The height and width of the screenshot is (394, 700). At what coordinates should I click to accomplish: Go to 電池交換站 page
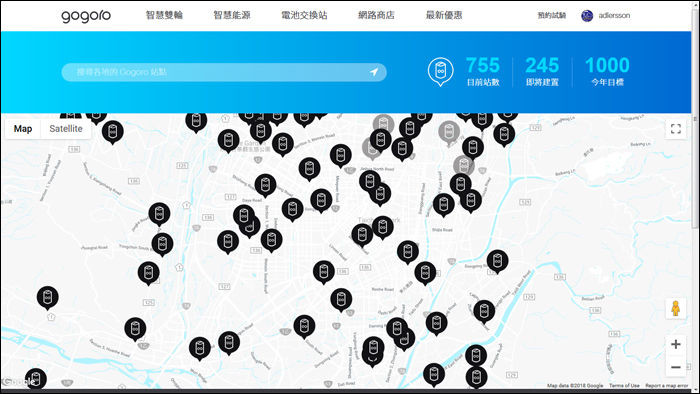(x=304, y=15)
